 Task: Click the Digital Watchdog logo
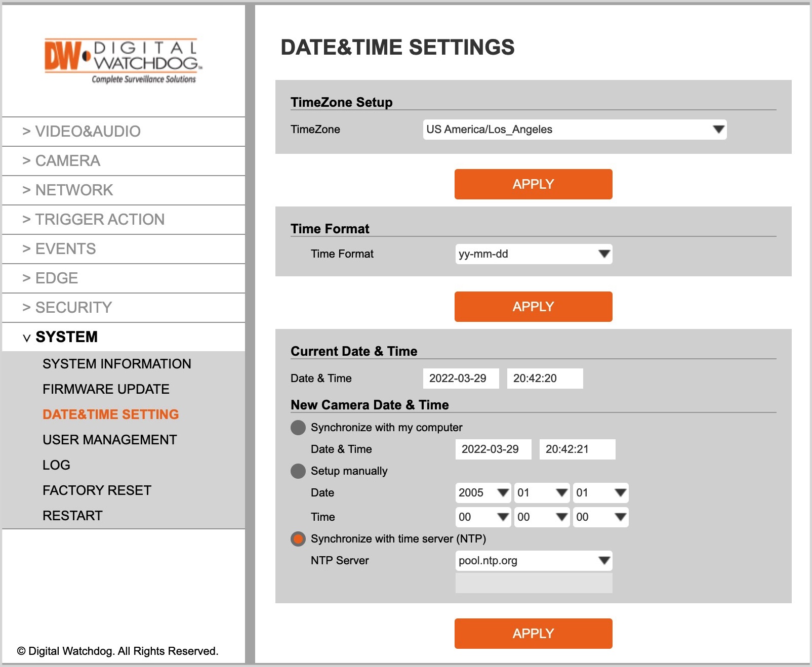[123, 61]
